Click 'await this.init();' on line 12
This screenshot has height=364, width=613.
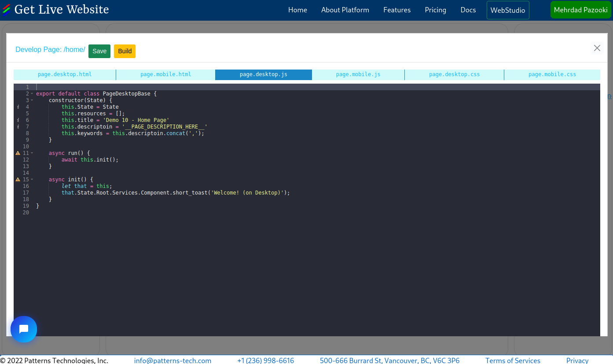point(90,160)
